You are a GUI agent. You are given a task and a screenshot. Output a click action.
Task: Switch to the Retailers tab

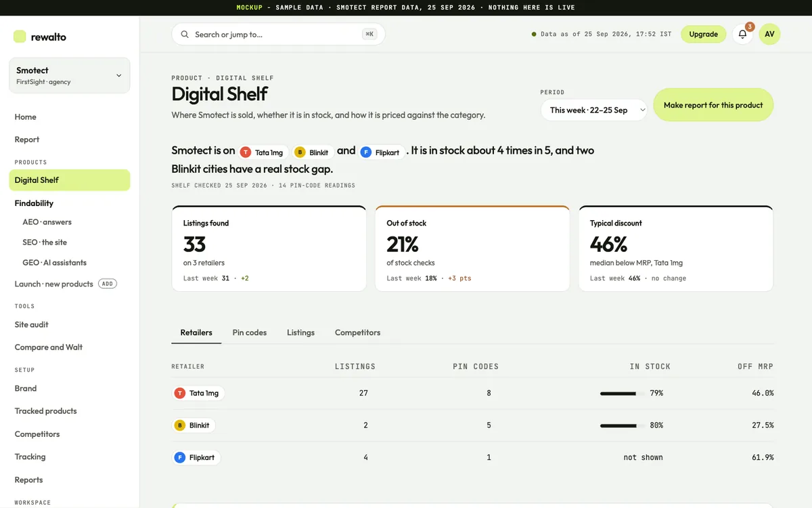tap(196, 333)
